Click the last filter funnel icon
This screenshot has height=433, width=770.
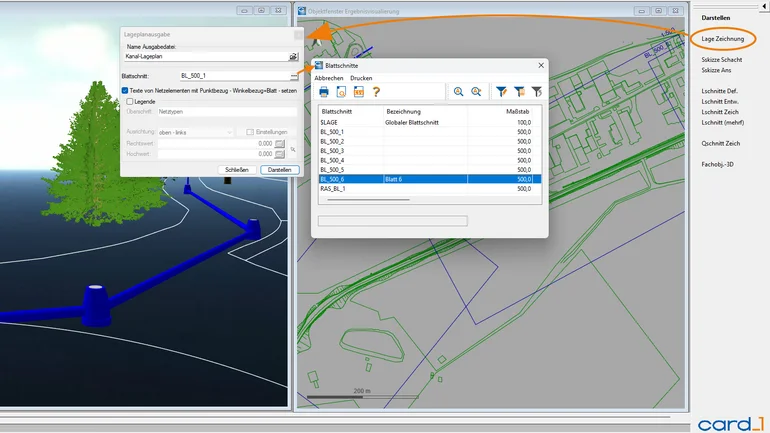(x=537, y=92)
